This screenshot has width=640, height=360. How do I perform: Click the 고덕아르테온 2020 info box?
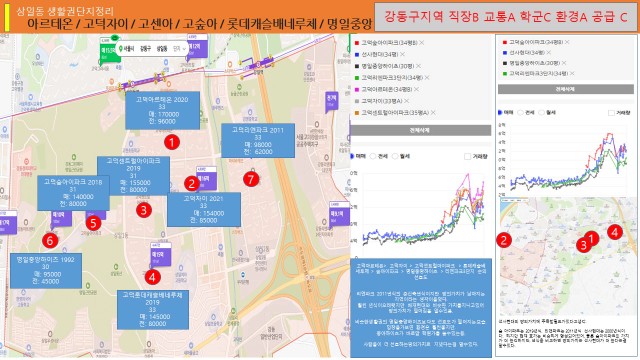click(x=162, y=110)
